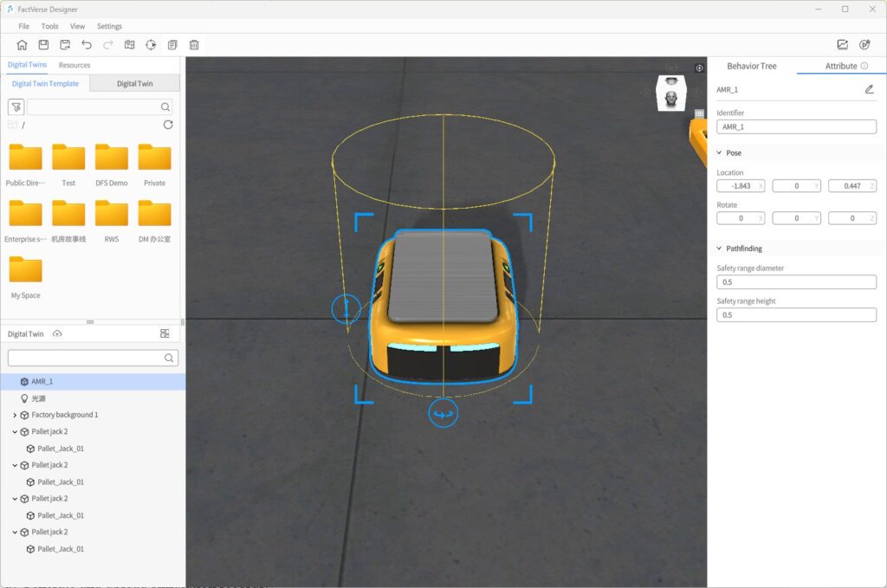Click the Undo arrow in the toolbar
The width and height of the screenshot is (887, 588).
pos(87,45)
